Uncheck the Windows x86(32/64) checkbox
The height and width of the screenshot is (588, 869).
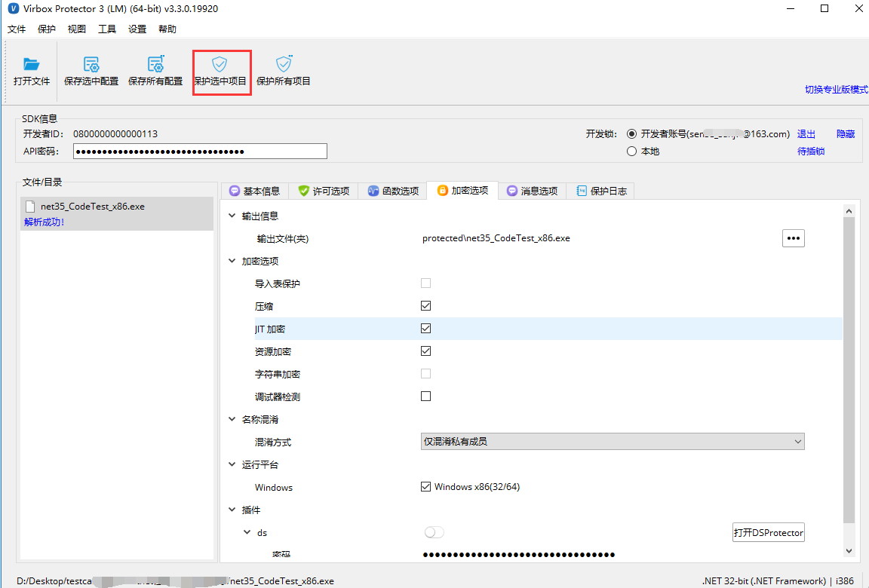[x=425, y=487]
